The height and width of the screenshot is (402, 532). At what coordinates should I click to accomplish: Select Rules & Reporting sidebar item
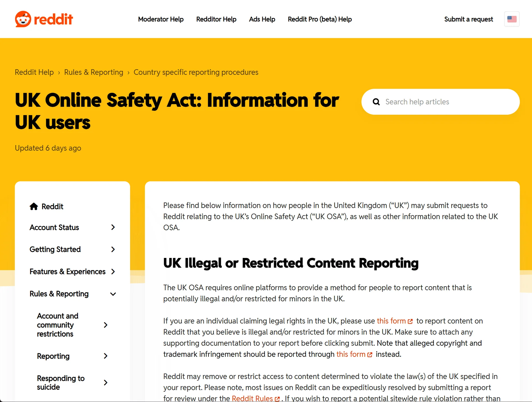coord(59,294)
